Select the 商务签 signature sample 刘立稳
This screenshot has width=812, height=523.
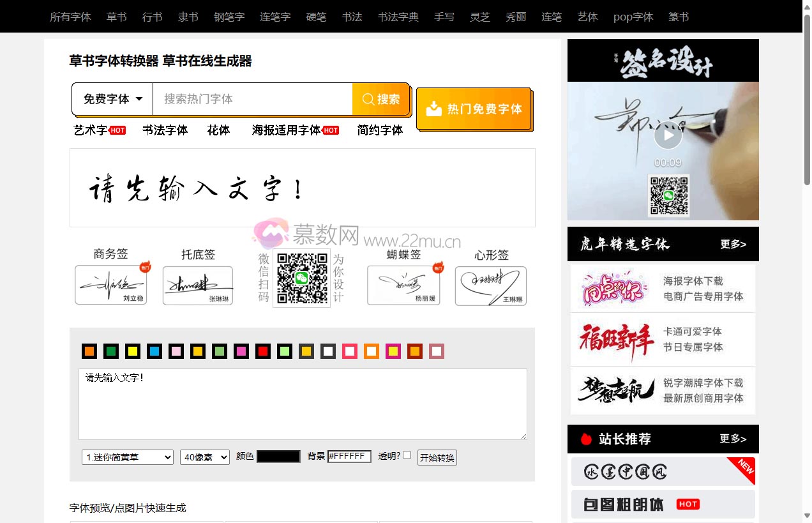tap(111, 285)
